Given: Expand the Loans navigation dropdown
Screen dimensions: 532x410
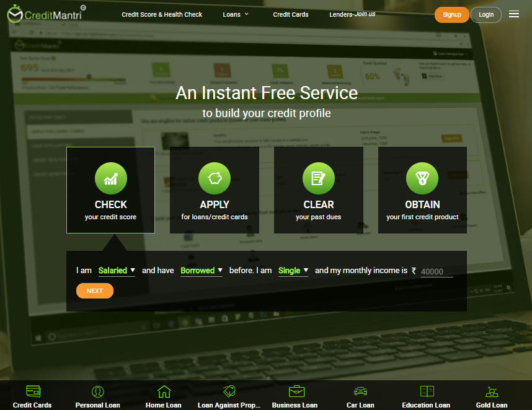Looking at the screenshot, I should pyautogui.click(x=236, y=14).
